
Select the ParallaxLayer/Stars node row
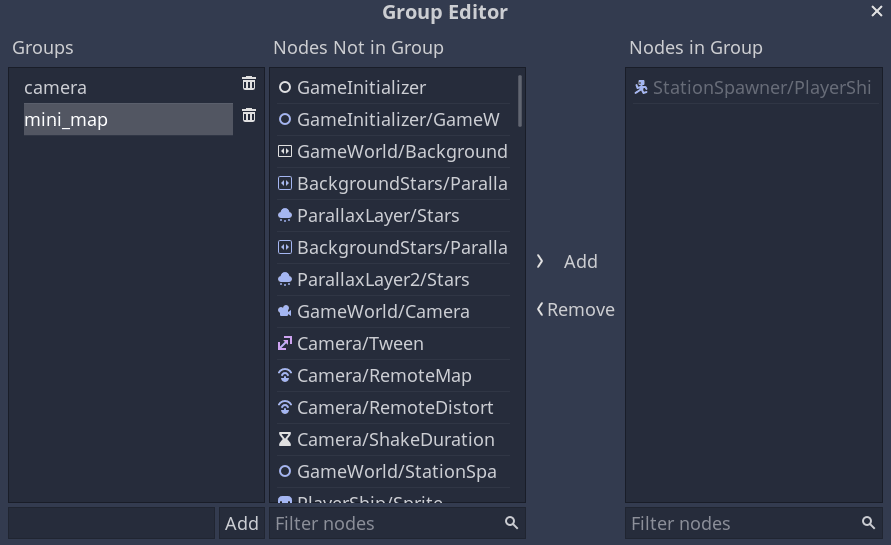393,215
